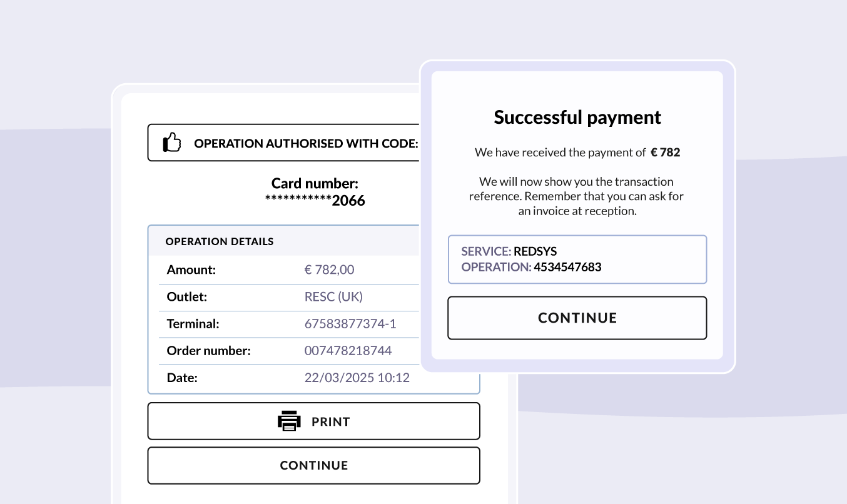Click CONTINUE in the Successful payment dialog
The width and height of the screenshot is (847, 504).
(x=577, y=318)
